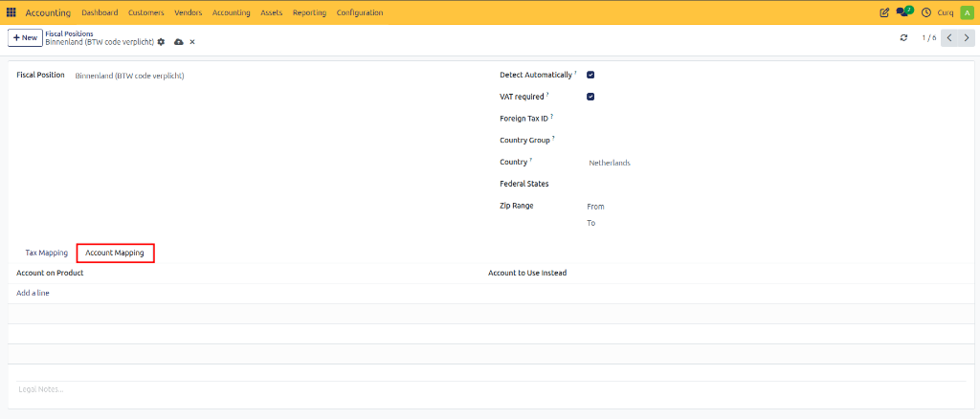This screenshot has height=419, width=980.
Task: Click the 1 / 6 pager counter
Action: click(928, 38)
